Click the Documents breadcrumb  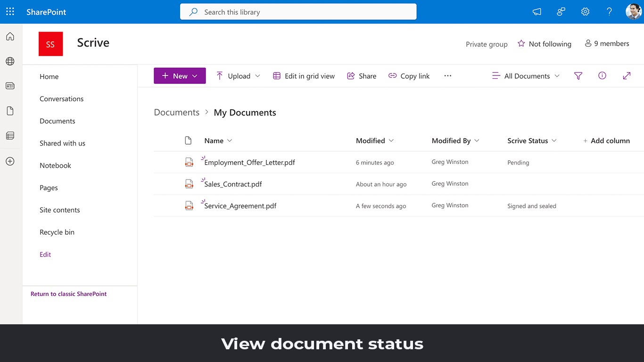click(x=177, y=112)
